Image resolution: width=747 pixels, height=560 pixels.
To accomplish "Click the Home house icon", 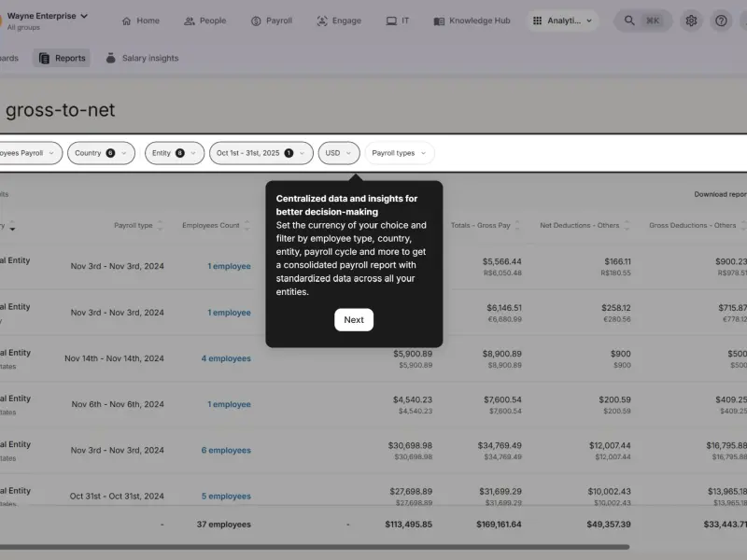I will pyautogui.click(x=126, y=21).
